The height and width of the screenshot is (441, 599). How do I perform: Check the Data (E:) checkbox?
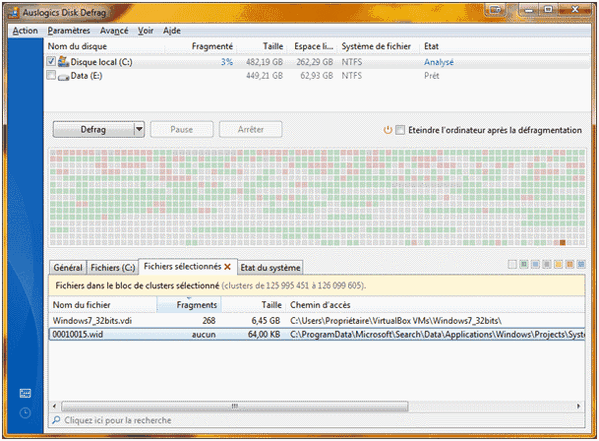pos(51,75)
